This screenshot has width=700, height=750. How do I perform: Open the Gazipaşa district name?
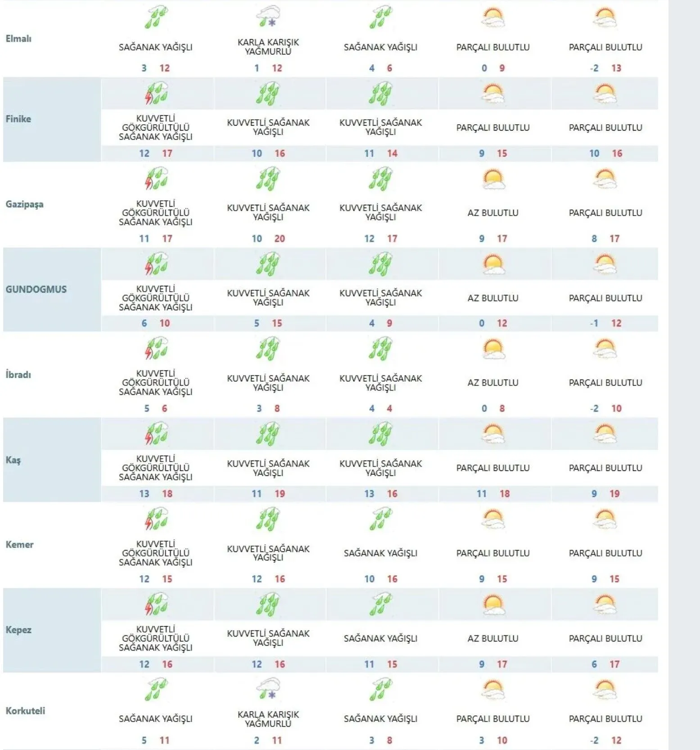(24, 204)
